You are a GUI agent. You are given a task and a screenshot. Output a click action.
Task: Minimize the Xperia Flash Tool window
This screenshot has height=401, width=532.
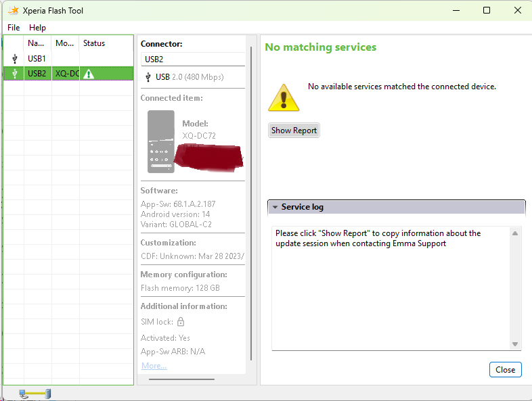coord(456,11)
